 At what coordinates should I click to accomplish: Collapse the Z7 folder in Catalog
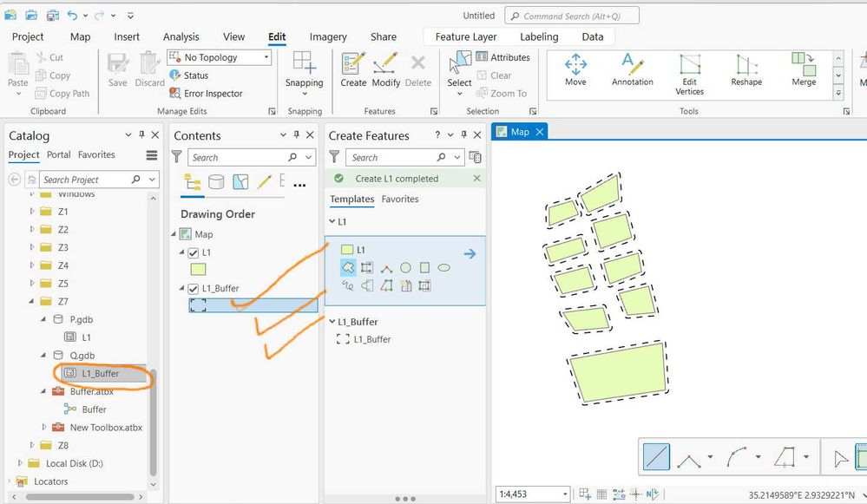32,301
